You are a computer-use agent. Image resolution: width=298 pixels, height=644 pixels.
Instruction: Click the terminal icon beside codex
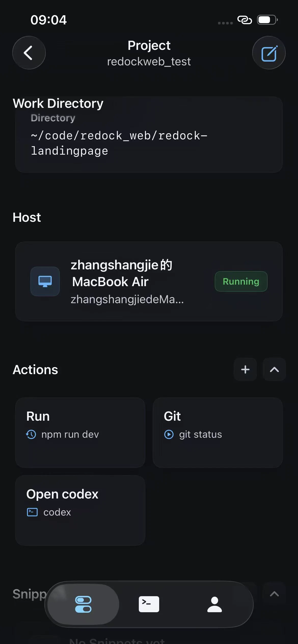click(x=32, y=512)
